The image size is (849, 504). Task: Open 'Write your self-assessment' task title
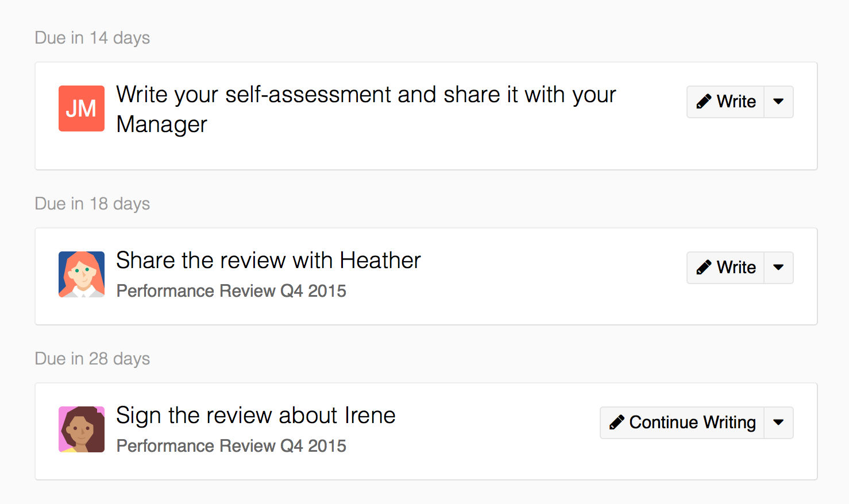click(366, 109)
